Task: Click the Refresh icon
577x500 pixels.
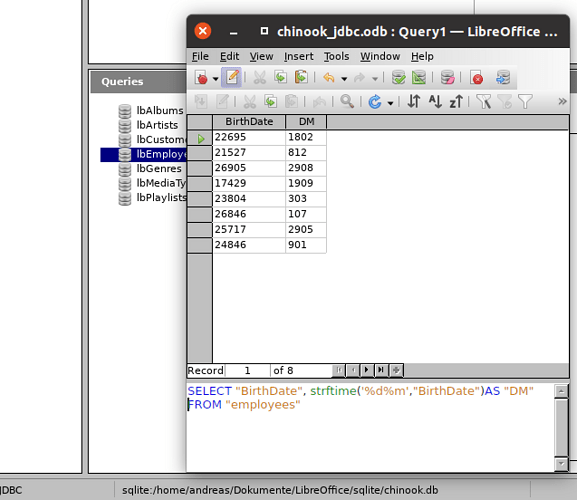Action: click(x=375, y=102)
